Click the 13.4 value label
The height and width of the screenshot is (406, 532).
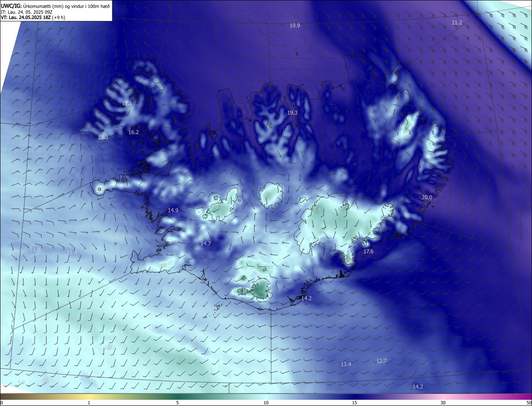(x=346, y=364)
